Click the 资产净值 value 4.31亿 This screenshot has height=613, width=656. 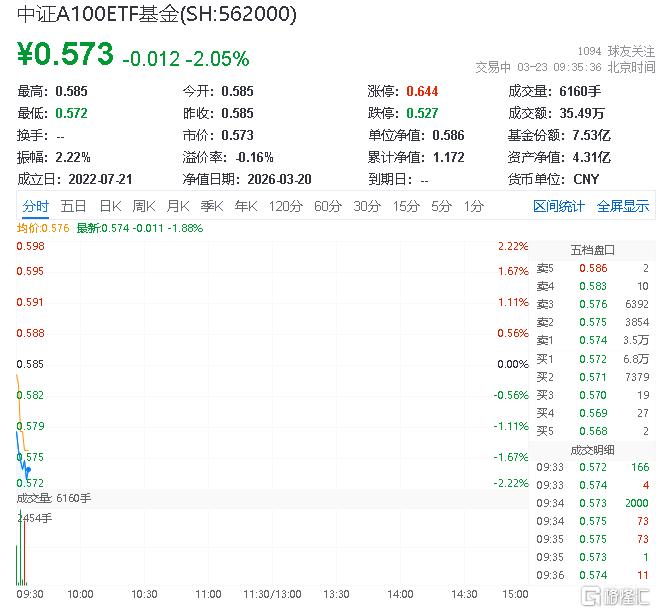coord(592,158)
